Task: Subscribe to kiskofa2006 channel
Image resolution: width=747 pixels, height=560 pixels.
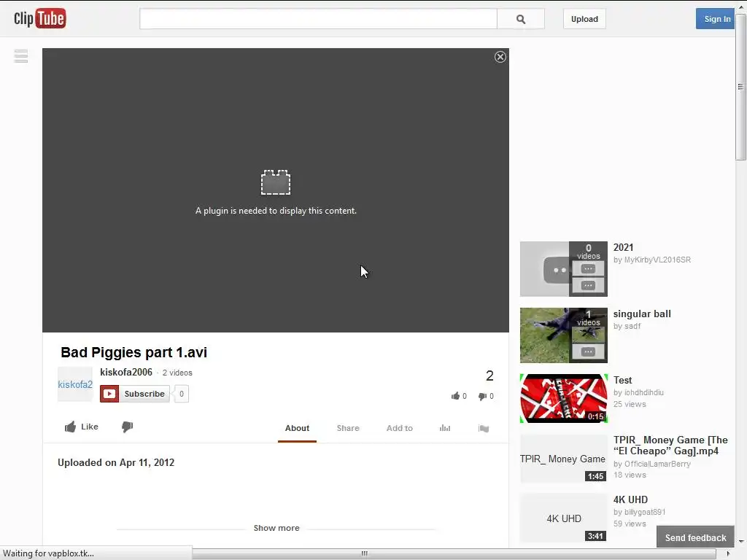Action: [135, 394]
